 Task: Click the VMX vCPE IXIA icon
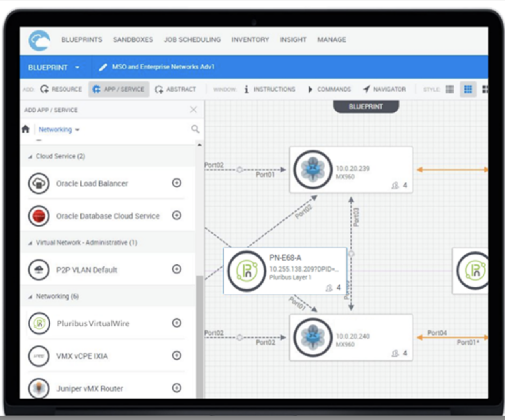[39, 356]
